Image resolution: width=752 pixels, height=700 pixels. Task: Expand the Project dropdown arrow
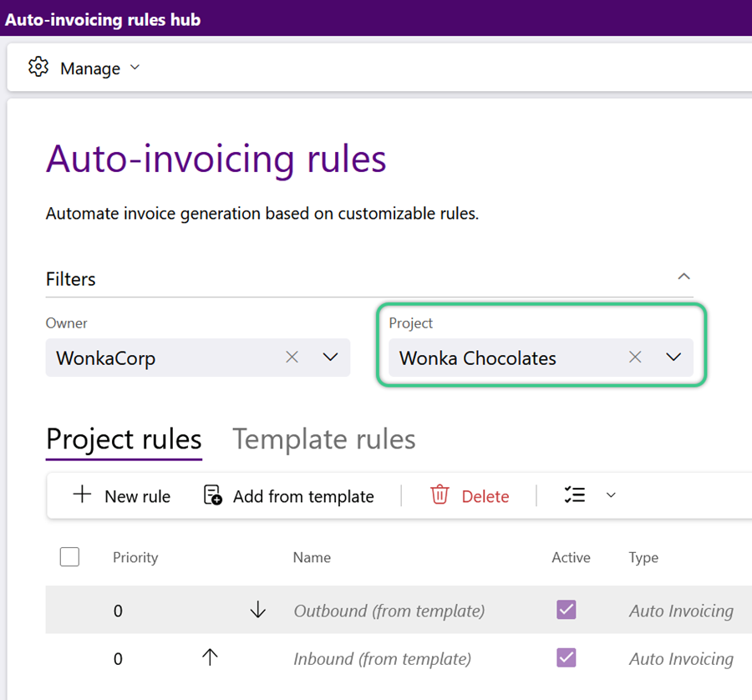coord(673,358)
